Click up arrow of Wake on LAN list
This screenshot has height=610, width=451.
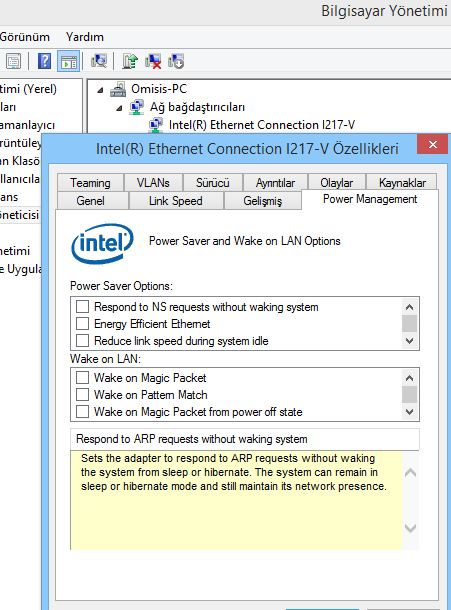click(x=409, y=378)
